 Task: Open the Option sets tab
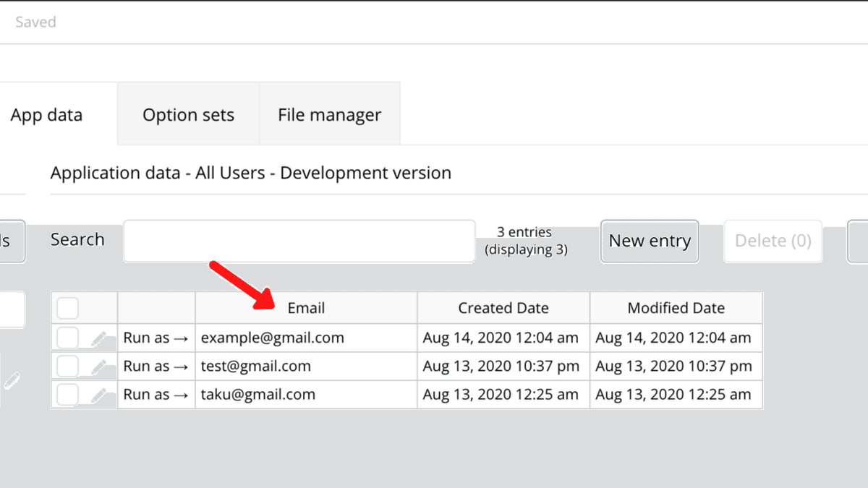tap(188, 115)
